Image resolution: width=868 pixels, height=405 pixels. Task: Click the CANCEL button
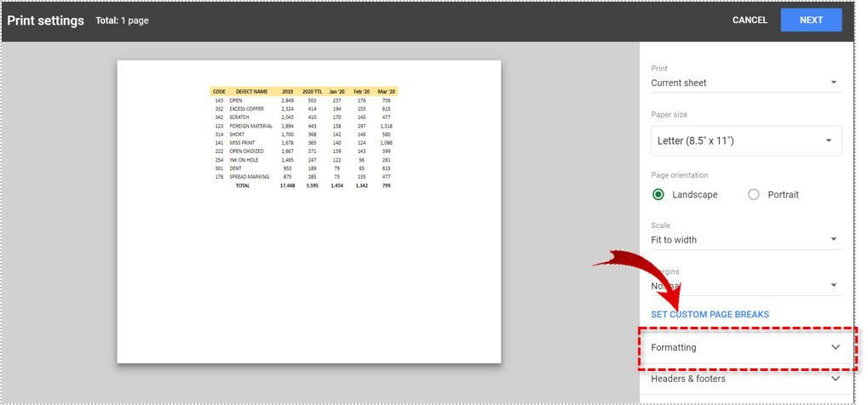click(750, 20)
